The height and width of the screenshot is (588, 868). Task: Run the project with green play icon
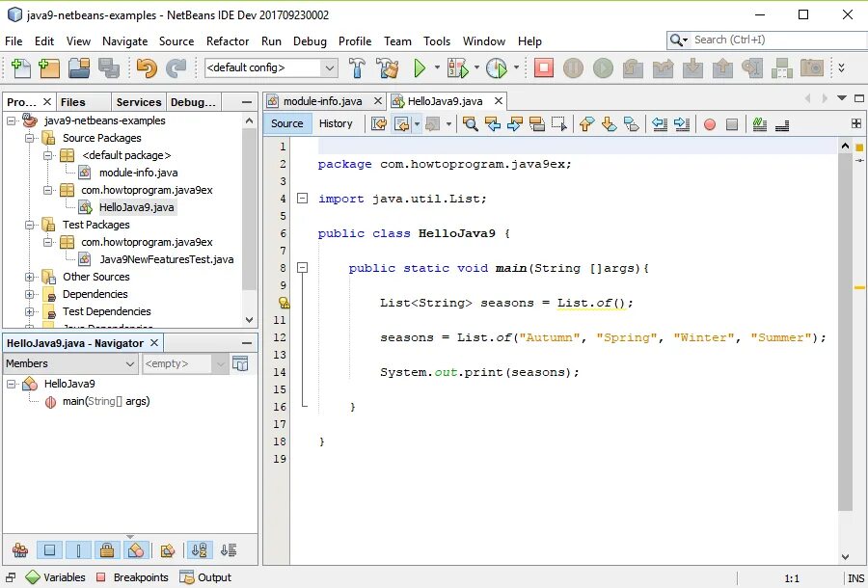420,68
